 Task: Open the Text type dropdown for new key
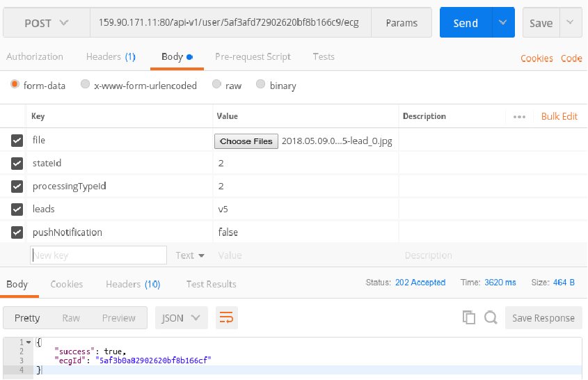[x=190, y=255]
